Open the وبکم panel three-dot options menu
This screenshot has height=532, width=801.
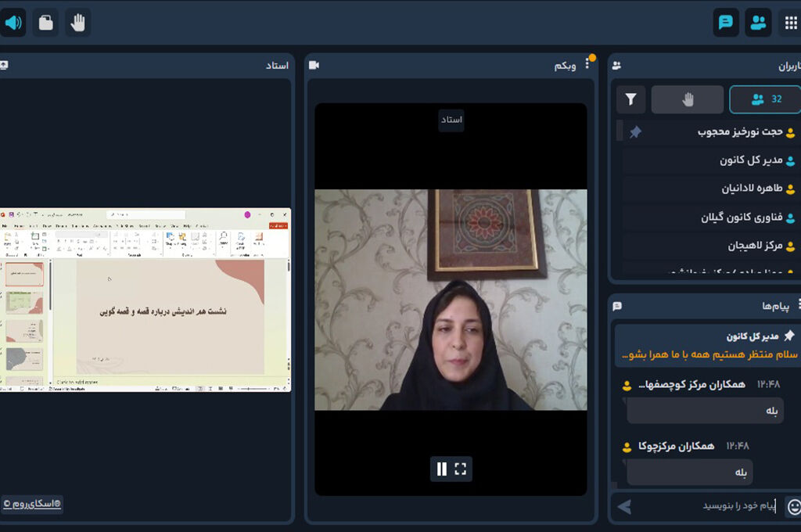[587, 65]
